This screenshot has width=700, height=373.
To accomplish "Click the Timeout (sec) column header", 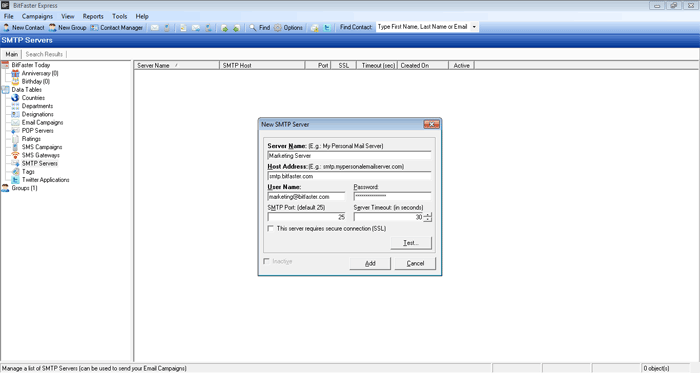I will 377,66.
